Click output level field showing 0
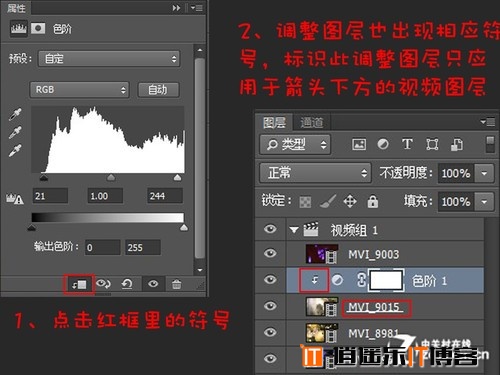The image size is (500, 375). [103, 247]
